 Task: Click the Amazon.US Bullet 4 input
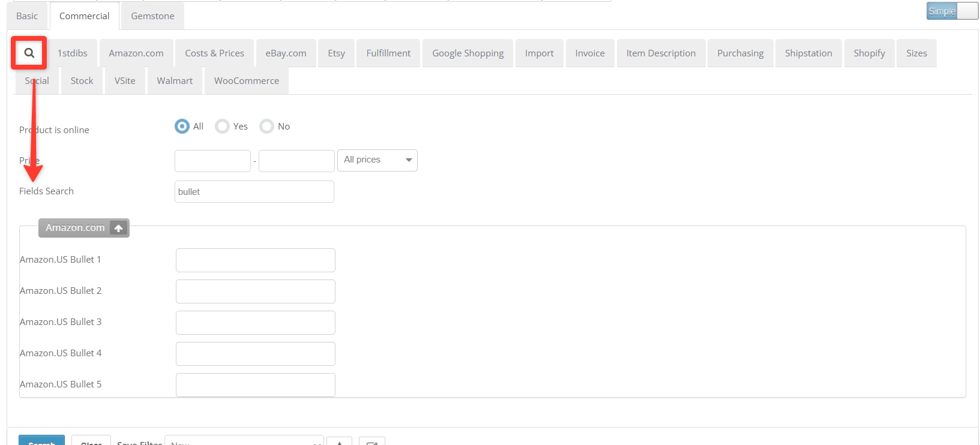pyautogui.click(x=256, y=354)
